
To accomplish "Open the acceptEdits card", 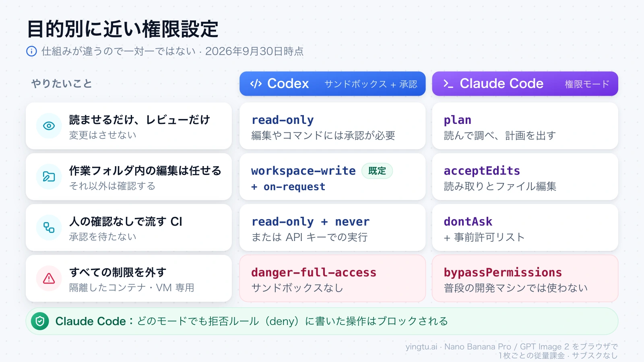I will coord(525,177).
